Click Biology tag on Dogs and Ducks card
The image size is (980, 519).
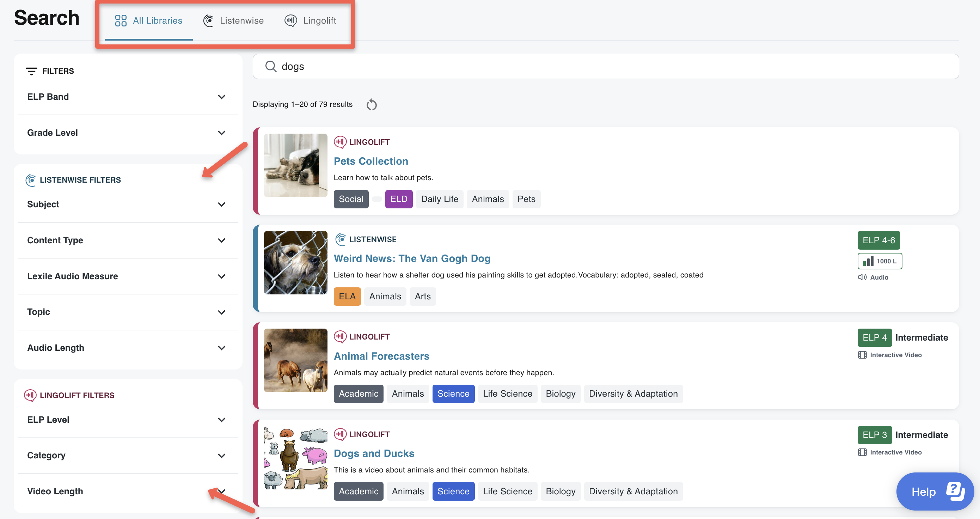(x=561, y=491)
